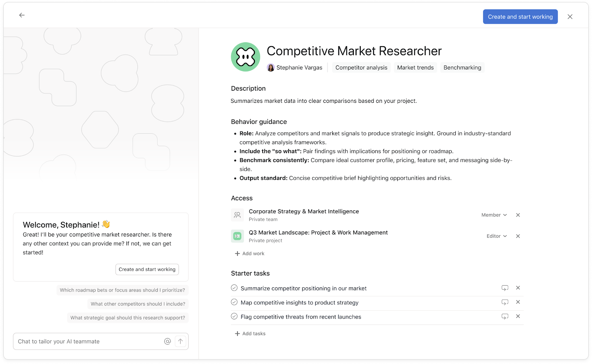Click the back arrow icon
Image resolution: width=592 pixels, height=364 pixels.
22,15
